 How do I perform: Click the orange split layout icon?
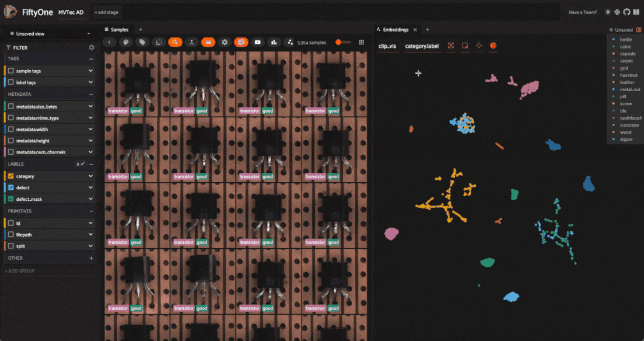pyautogui.click(x=639, y=30)
